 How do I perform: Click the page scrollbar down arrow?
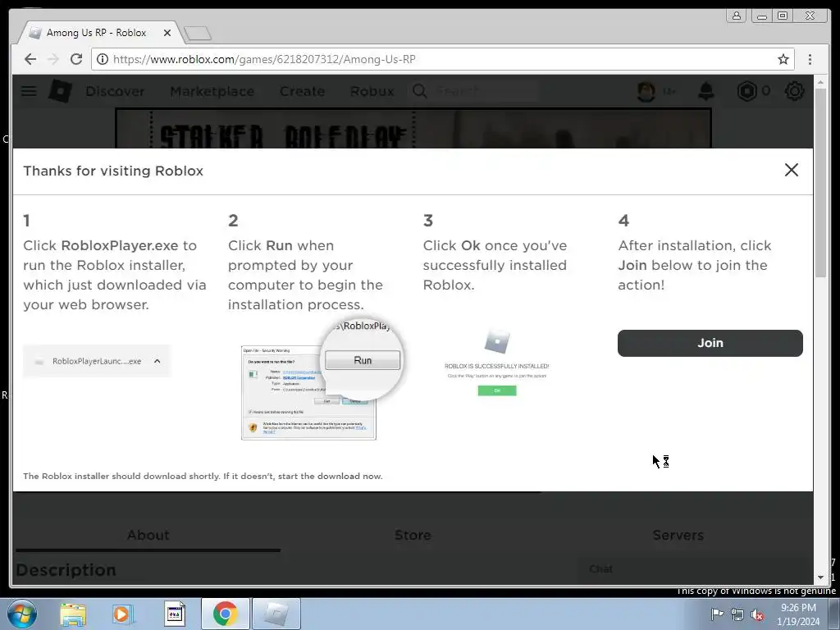(820, 577)
